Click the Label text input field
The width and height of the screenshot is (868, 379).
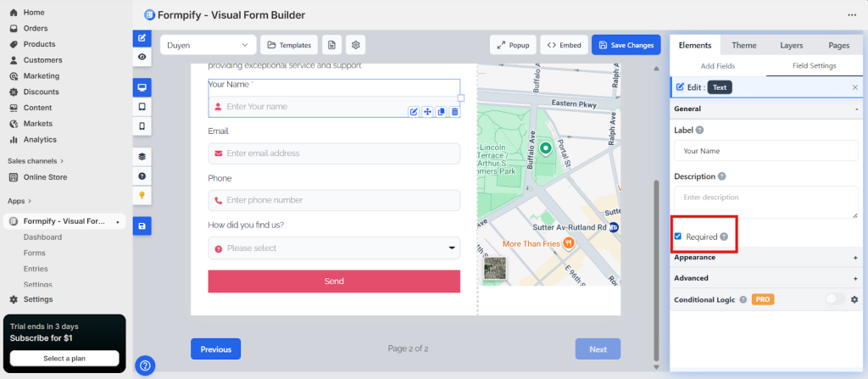coord(765,151)
